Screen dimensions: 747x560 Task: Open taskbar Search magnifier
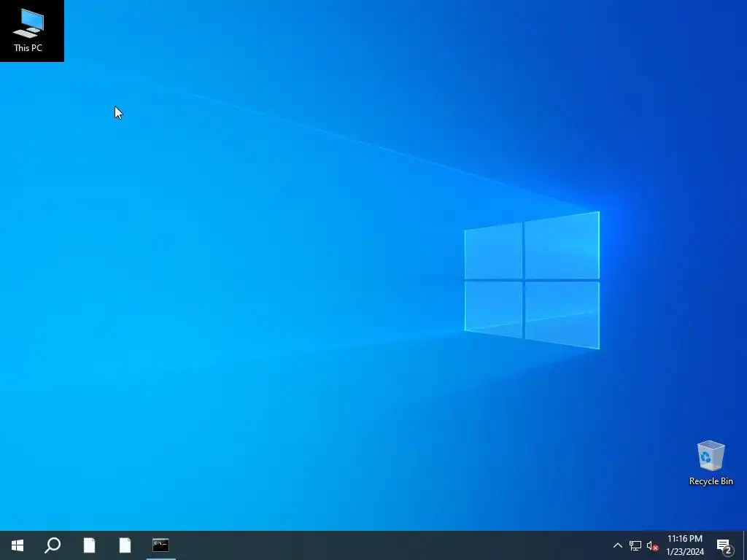tap(53, 545)
